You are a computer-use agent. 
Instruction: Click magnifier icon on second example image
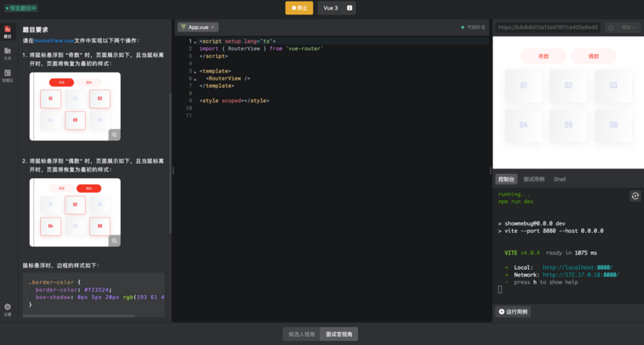click(114, 240)
